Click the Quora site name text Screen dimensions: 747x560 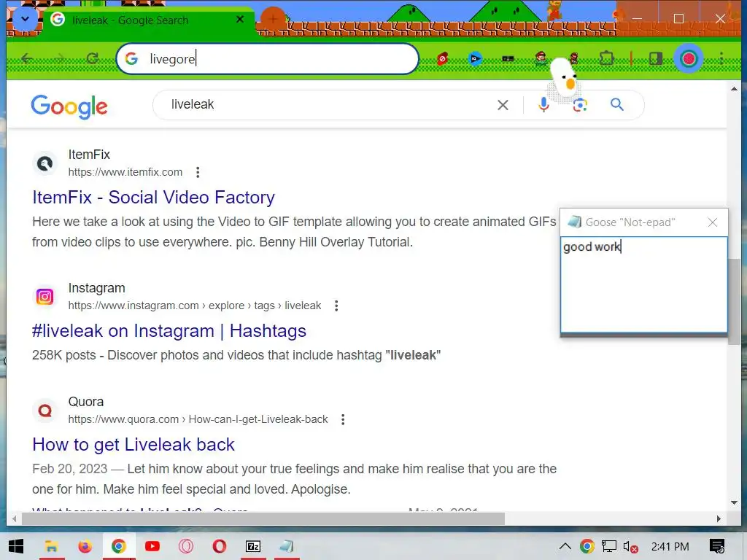tap(86, 402)
